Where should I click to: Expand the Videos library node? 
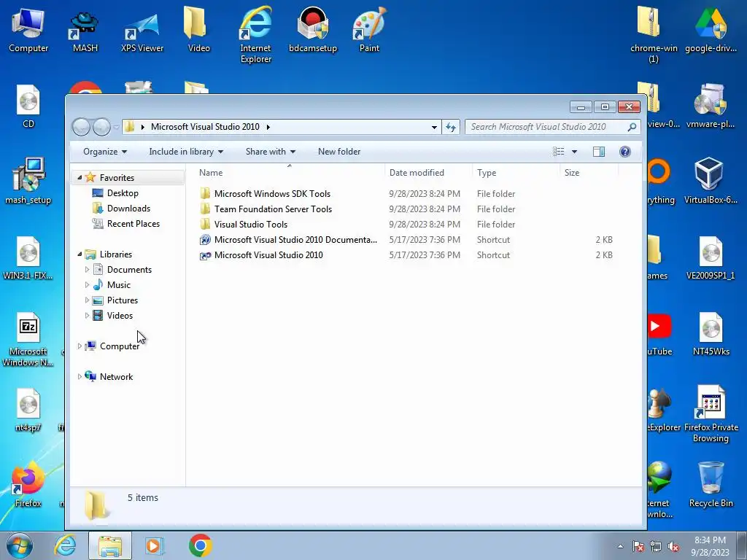[x=87, y=315]
